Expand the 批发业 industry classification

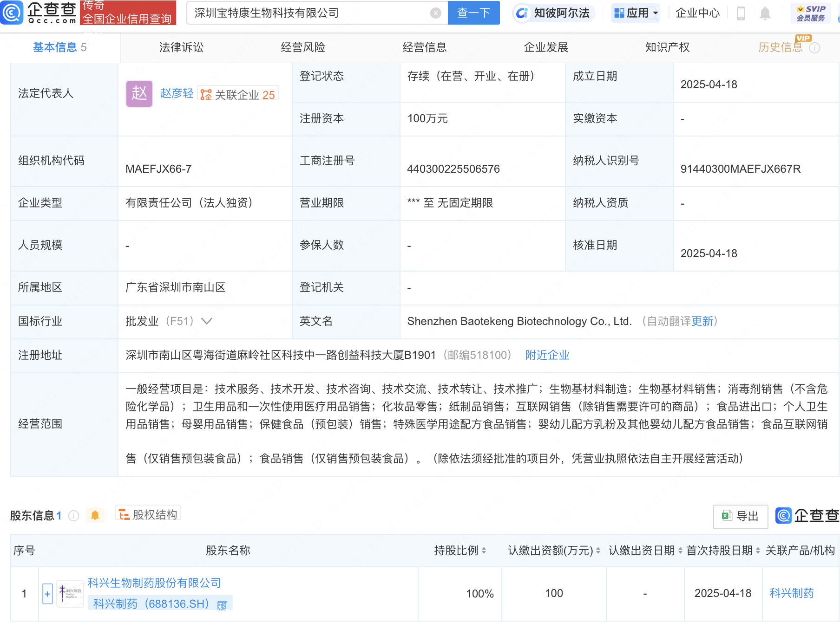pos(207,321)
